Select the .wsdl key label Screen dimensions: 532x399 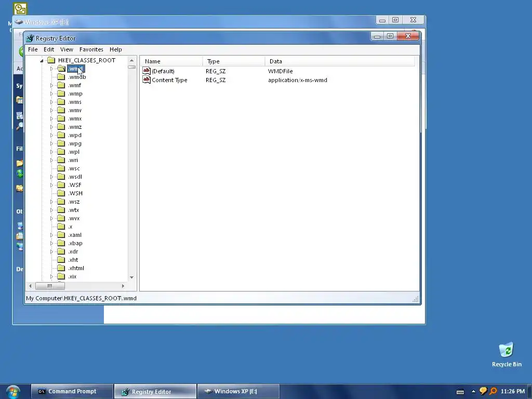[x=75, y=177]
